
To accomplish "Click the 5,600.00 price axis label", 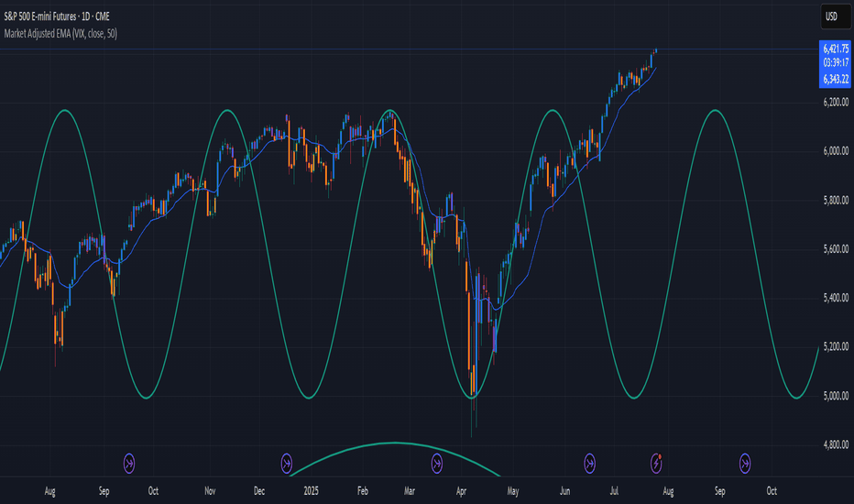I will [836, 249].
